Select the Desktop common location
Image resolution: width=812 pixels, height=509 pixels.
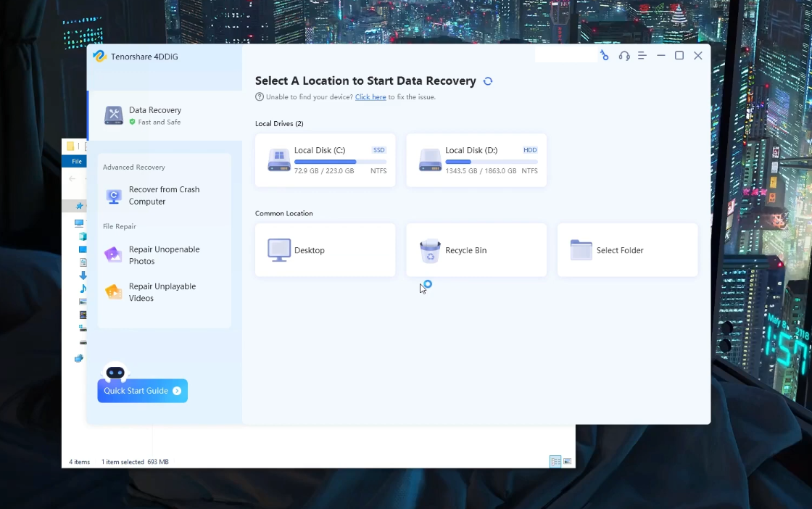pyautogui.click(x=326, y=250)
